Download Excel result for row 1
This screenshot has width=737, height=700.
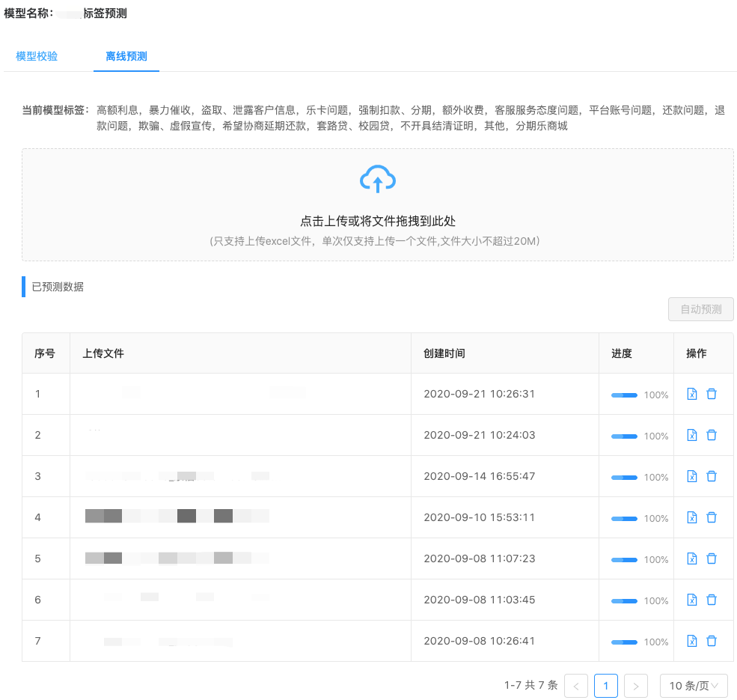tap(692, 394)
